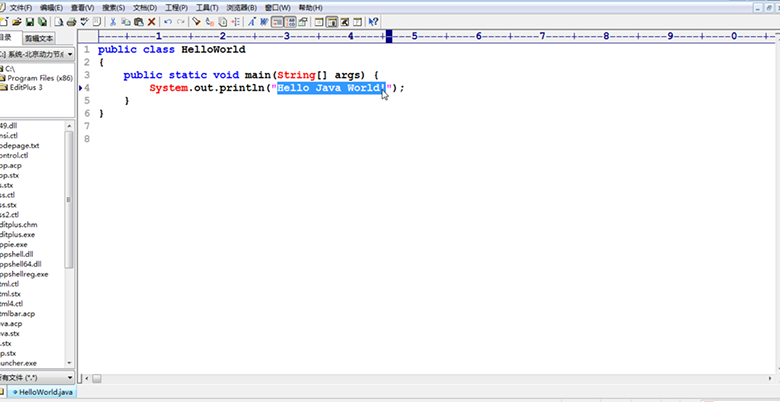Paste from clipboard

coord(139,22)
